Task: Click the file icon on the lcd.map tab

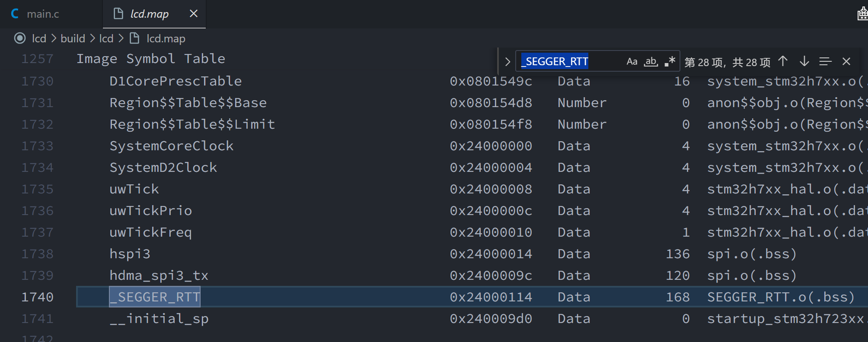Action: 118,14
